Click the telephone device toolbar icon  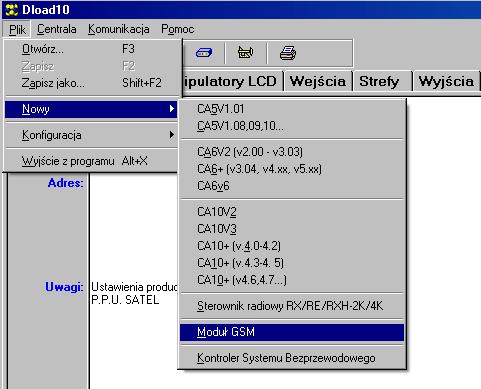(x=246, y=53)
